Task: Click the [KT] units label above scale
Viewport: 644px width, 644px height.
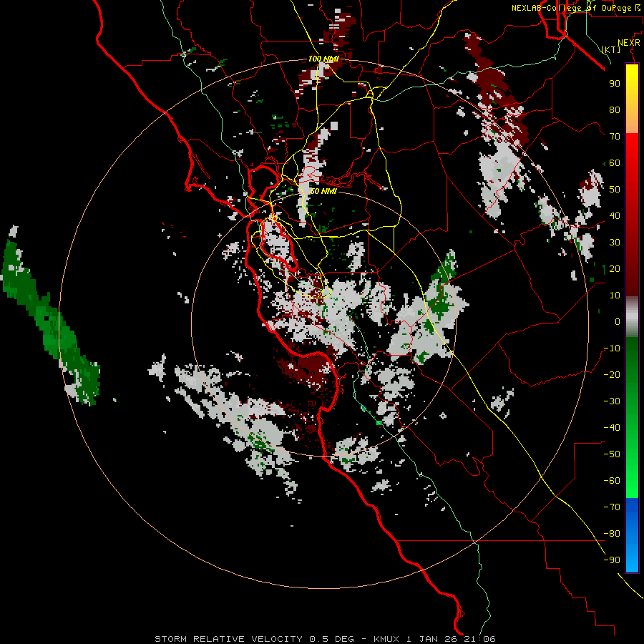Action: coord(611,49)
